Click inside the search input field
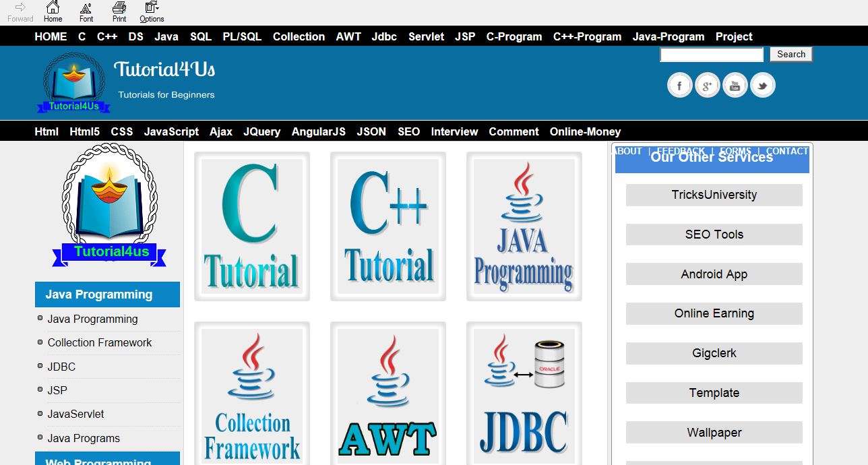 [711, 54]
